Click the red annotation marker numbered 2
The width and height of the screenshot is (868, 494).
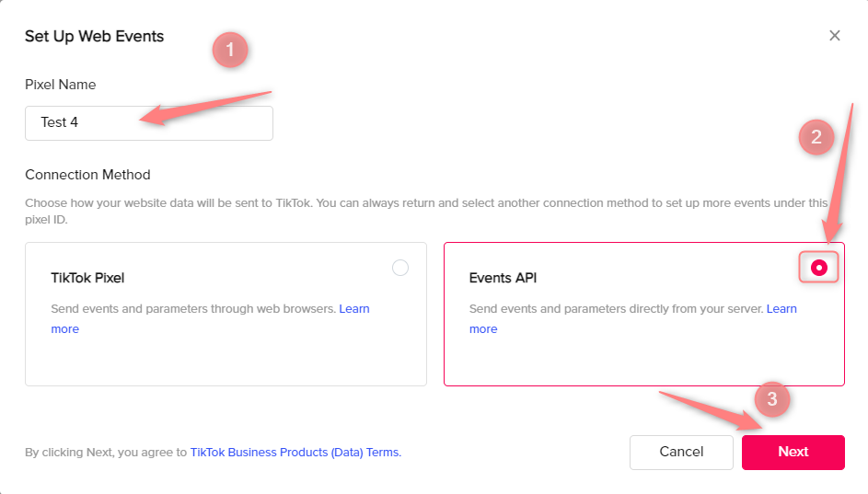(x=816, y=137)
